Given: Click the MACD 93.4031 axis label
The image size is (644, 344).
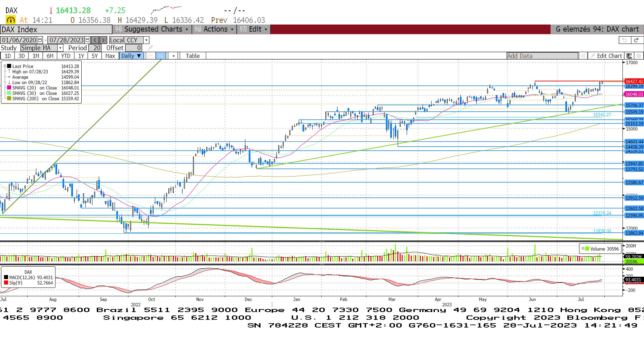Looking at the screenshot, I should click(633, 280).
